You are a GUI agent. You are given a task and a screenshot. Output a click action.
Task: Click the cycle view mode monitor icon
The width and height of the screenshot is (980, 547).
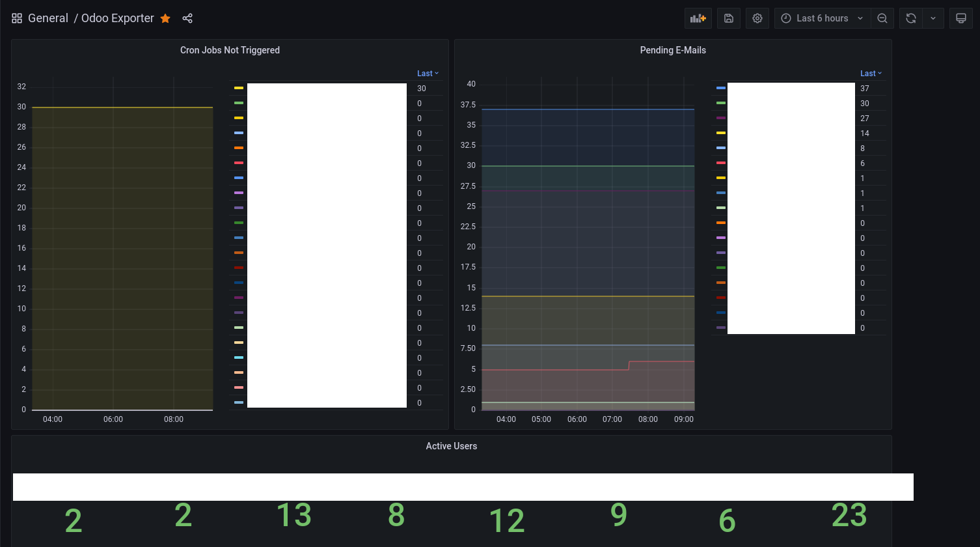[960, 18]
